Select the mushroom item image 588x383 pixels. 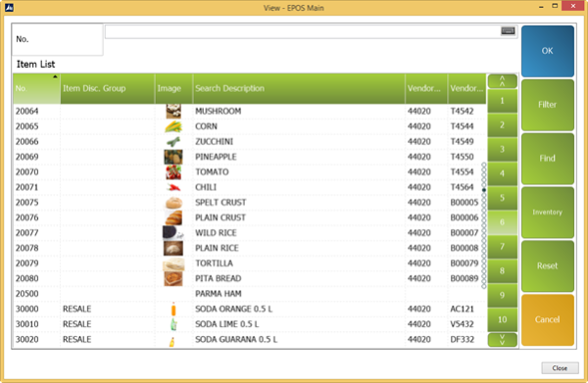(173, 111)
